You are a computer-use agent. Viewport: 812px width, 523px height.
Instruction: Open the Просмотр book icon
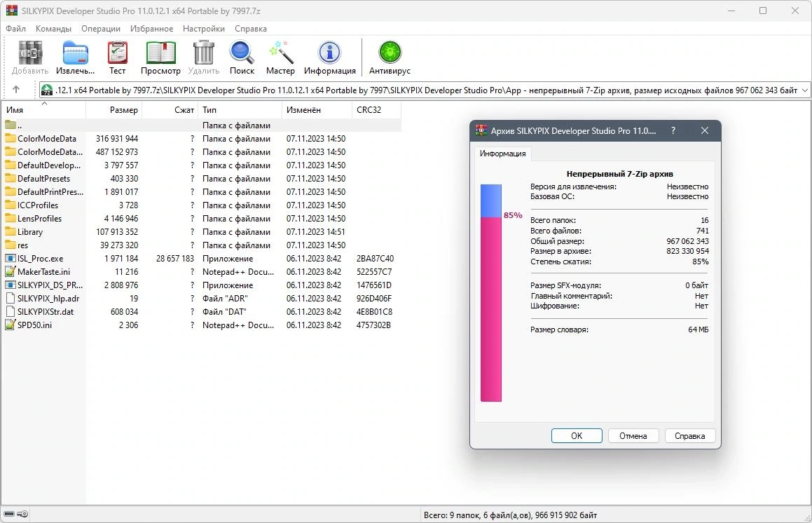(x=160, y=53)
